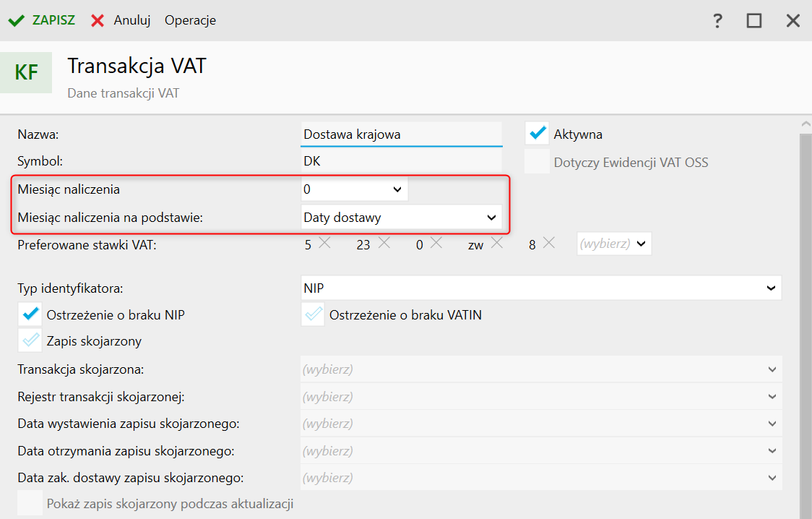812x519 pixels.
Task: Click the KF transaction icon
Action: [x=27, y=72]
